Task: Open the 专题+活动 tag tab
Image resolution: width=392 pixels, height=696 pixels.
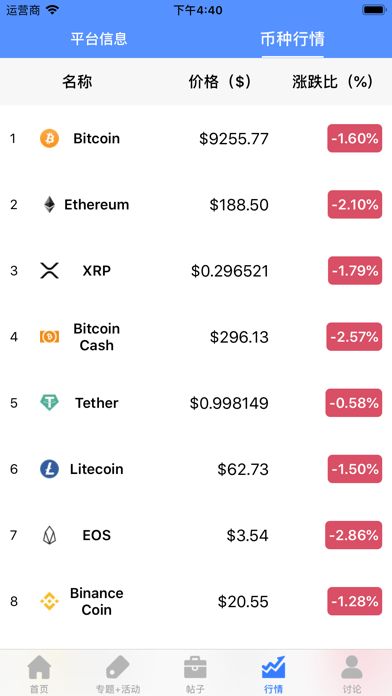Action: [x=118, y=674]
